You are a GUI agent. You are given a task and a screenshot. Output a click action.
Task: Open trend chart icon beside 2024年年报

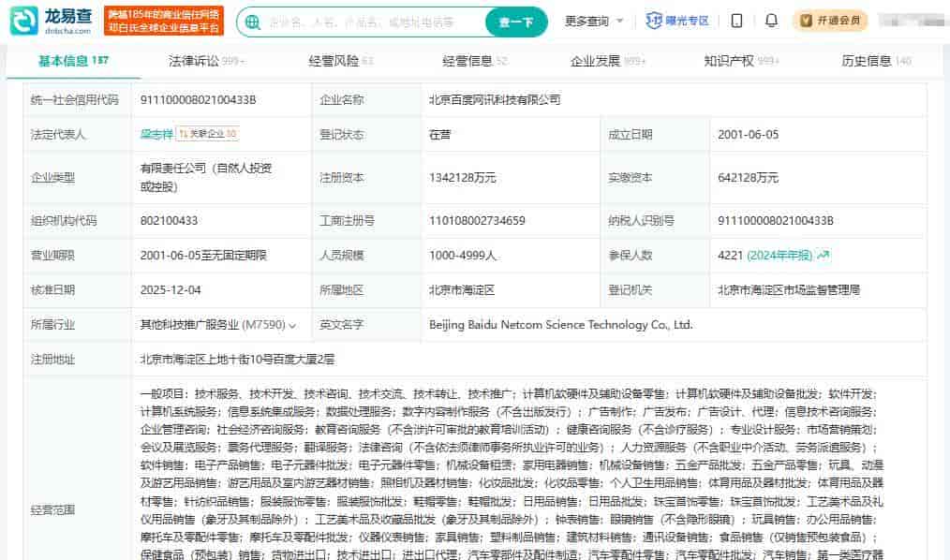pyautogui.click(x=824, y=256)
